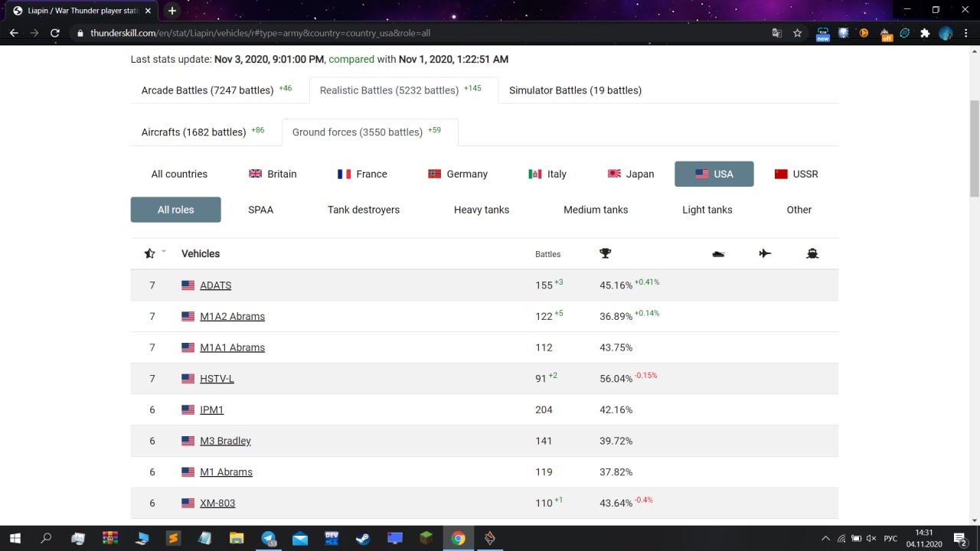This screenshot has height=551, width=980.
Task: Open Chrome extensions puzzle icon
Action: point(925,33)
